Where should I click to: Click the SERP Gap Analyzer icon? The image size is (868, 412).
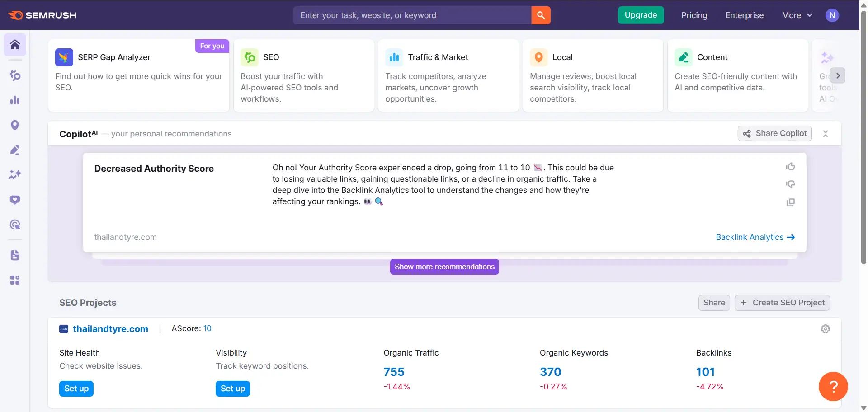tap(64, 57)
